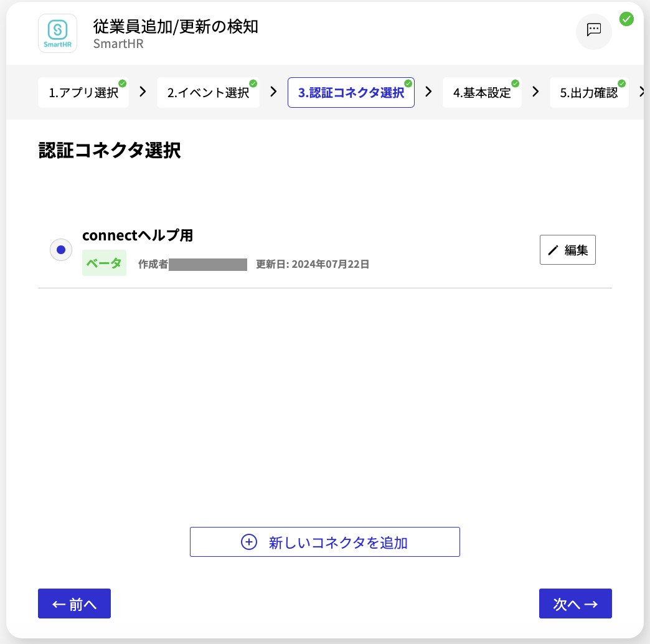
Task: Go to step 1.アプリ選択 tab
Action: click(x=83, y=92)
